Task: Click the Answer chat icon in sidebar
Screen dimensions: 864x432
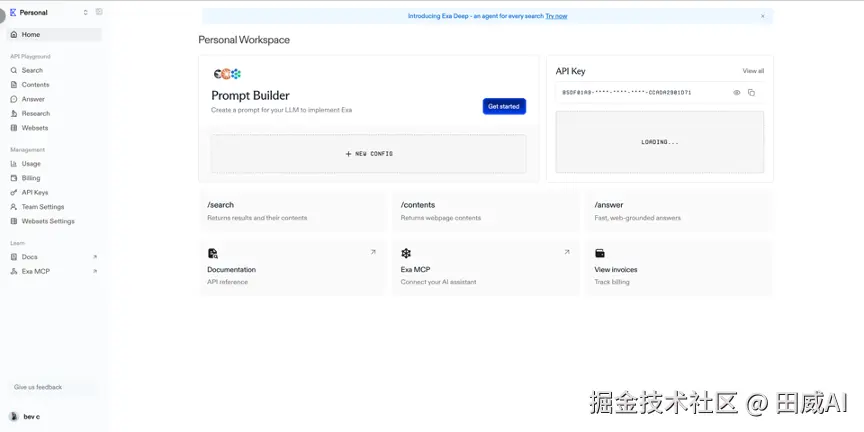Action: 14,99
